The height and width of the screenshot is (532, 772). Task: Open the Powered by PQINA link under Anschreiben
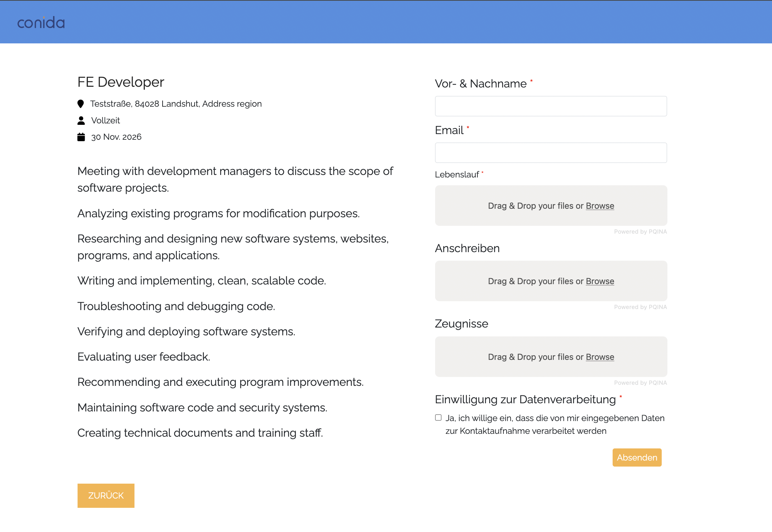(640, 307)
